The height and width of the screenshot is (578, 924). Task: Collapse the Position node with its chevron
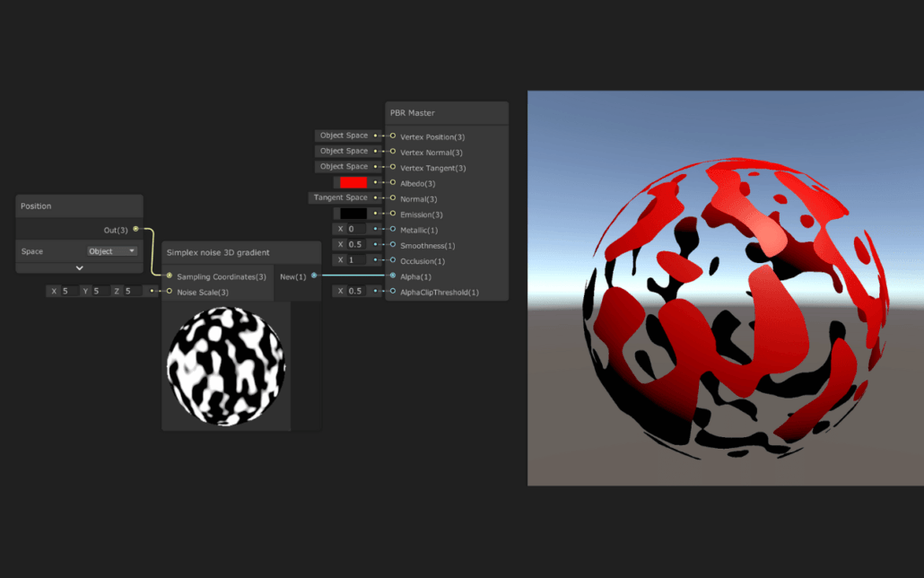(x=79, y=267)
